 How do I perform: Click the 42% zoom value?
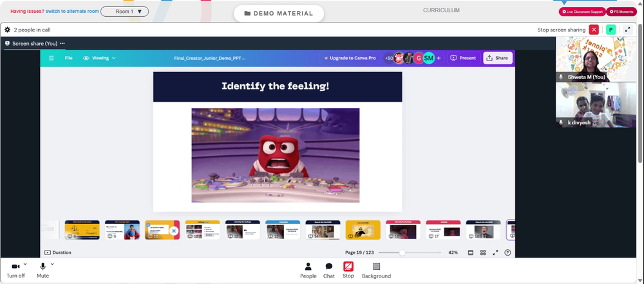pos(453,252)
